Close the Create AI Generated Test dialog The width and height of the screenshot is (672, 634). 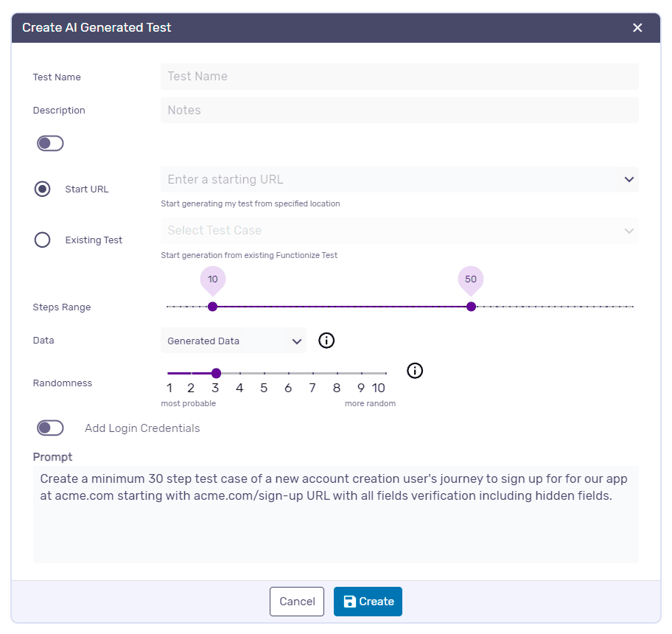click(x=637, y=28)
